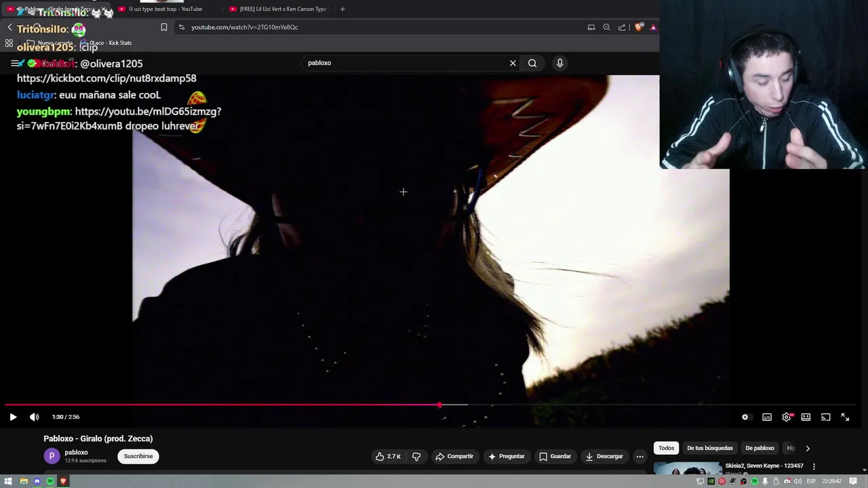Open the Windows notification center
This screenshot has height=488, width=868.
(x=853, y=481)
